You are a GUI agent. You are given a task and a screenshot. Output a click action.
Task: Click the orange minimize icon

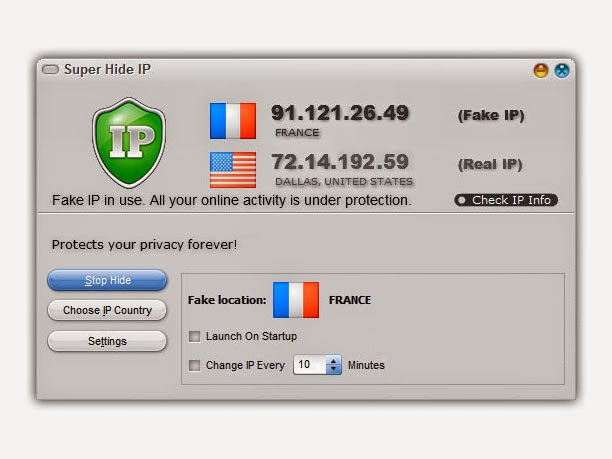pos(541,71)
